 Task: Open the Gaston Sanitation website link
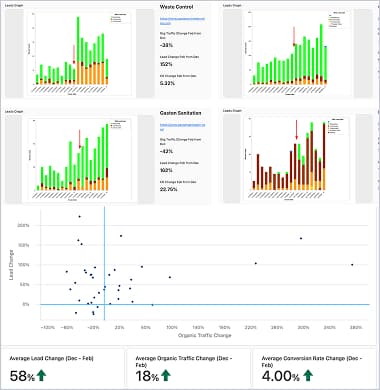point(182,127)
